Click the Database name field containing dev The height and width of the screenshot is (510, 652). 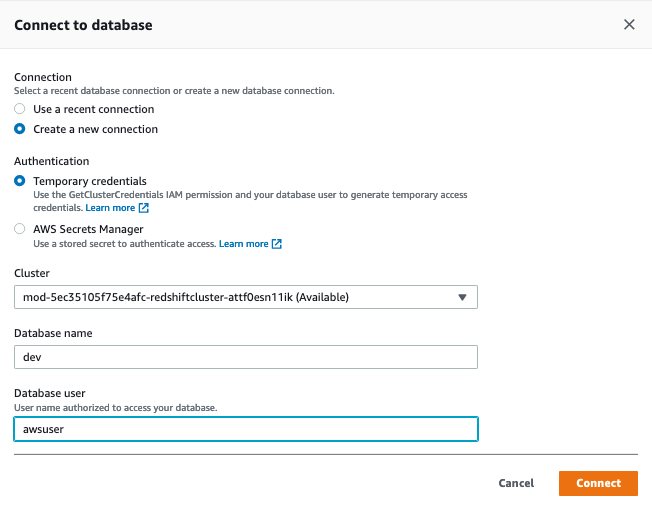(x=246, y=357)
